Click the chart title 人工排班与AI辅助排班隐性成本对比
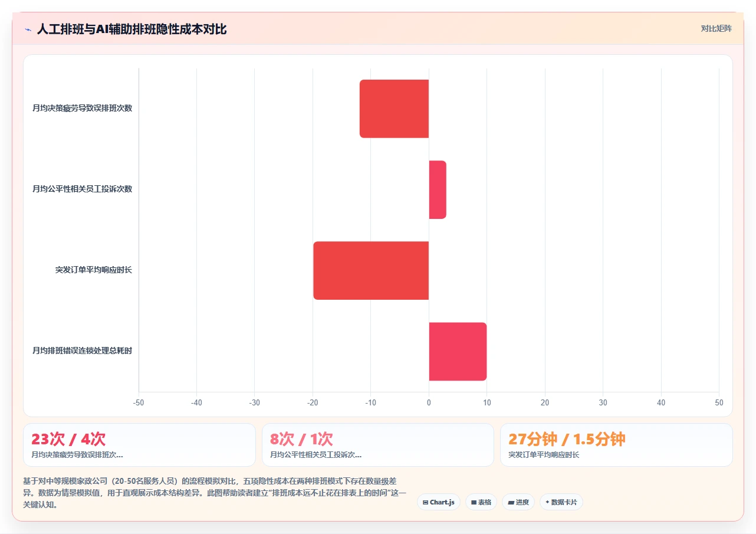This screenshot has height=534, width=756. [132, 30]
